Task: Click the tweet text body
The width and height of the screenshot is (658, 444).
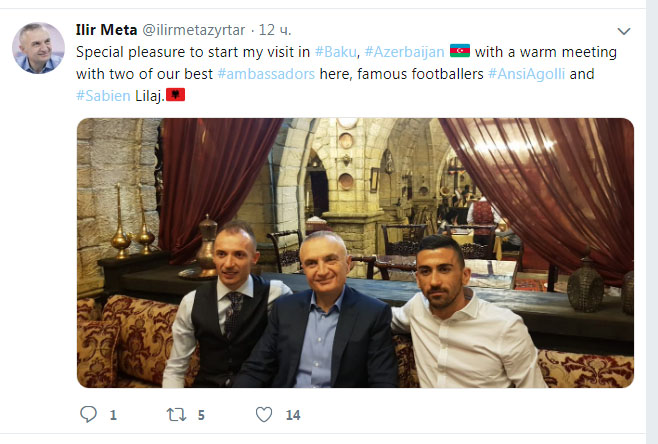Action: [x=346, y=74]
